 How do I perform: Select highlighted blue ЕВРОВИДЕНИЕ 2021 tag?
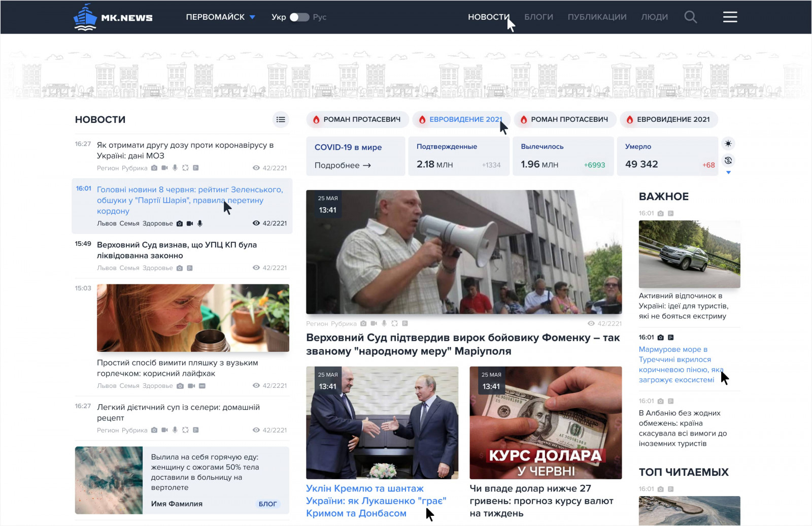tap(461, 119)
